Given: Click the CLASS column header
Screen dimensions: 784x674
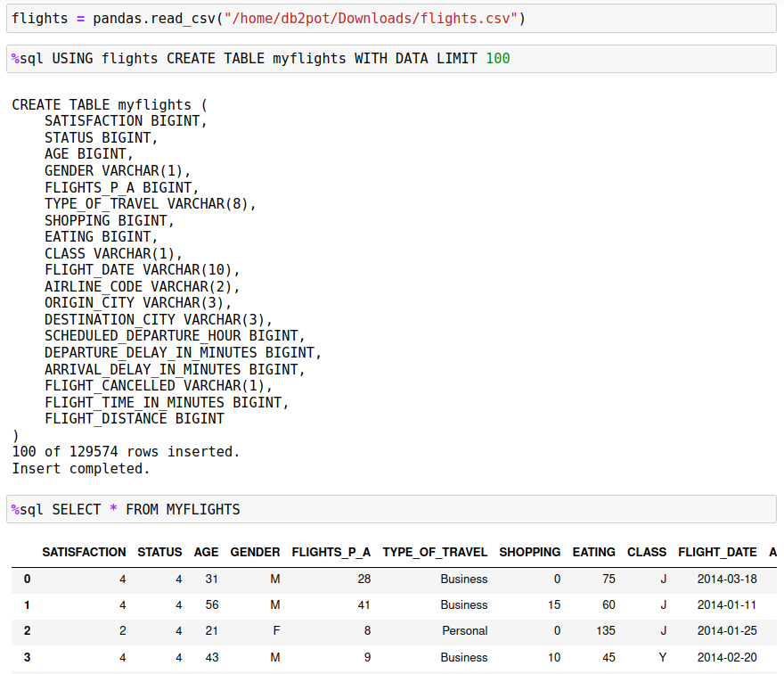Looking at the screenshot, I should tap(646, 552).
